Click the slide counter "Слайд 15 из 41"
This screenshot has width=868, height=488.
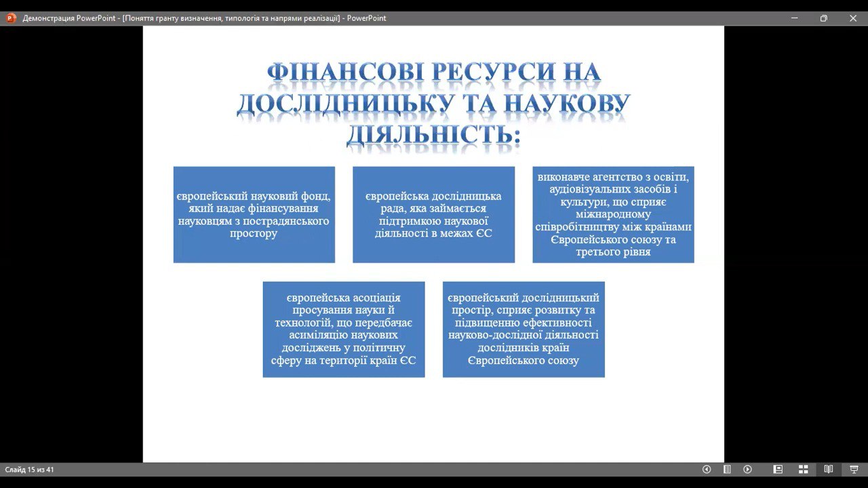[30, 470]
